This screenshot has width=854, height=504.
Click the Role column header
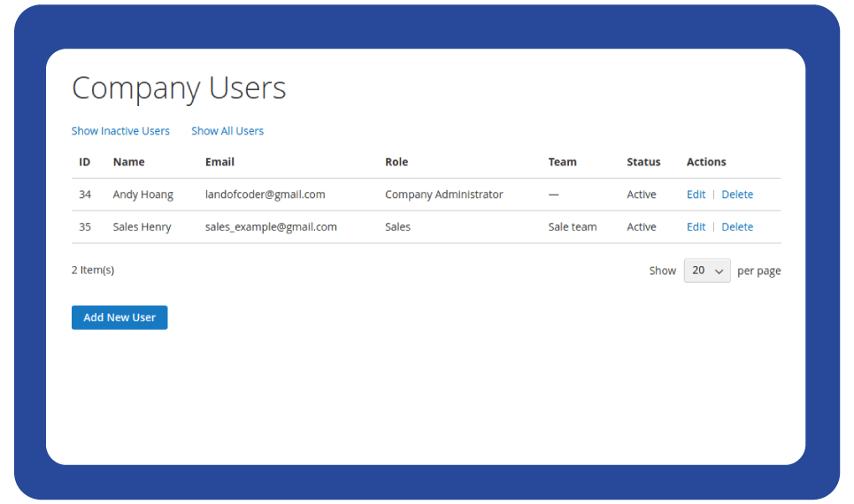click(396, 162)
